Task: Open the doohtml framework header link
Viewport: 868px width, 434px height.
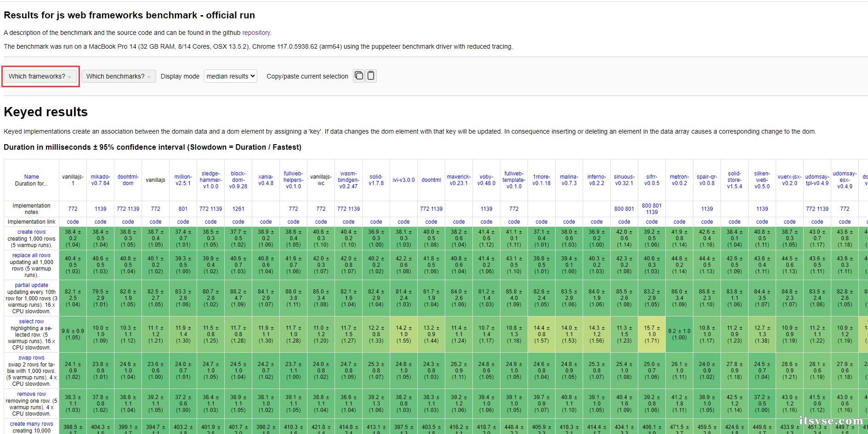Action: [431, 180]
